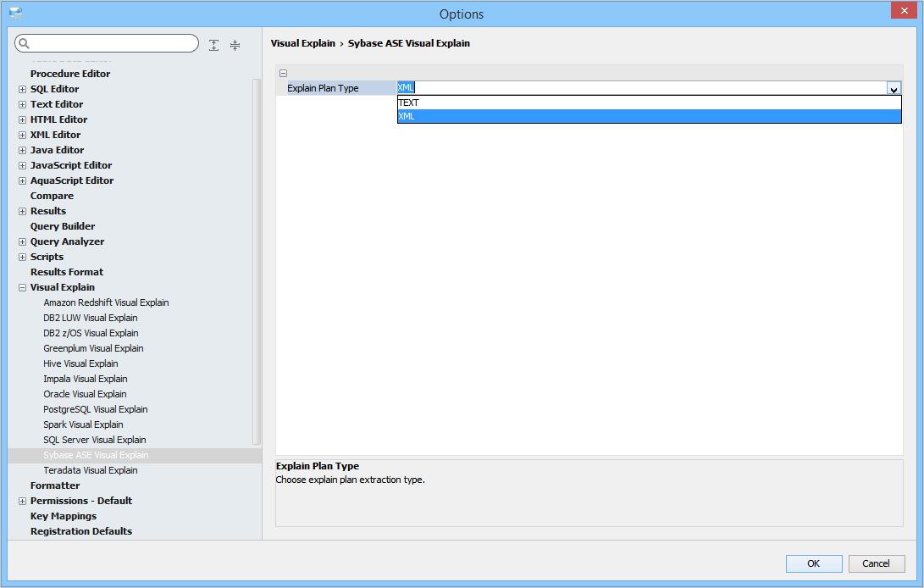
Task: Select the HTML Editor tree item
Action: [59, 119]
